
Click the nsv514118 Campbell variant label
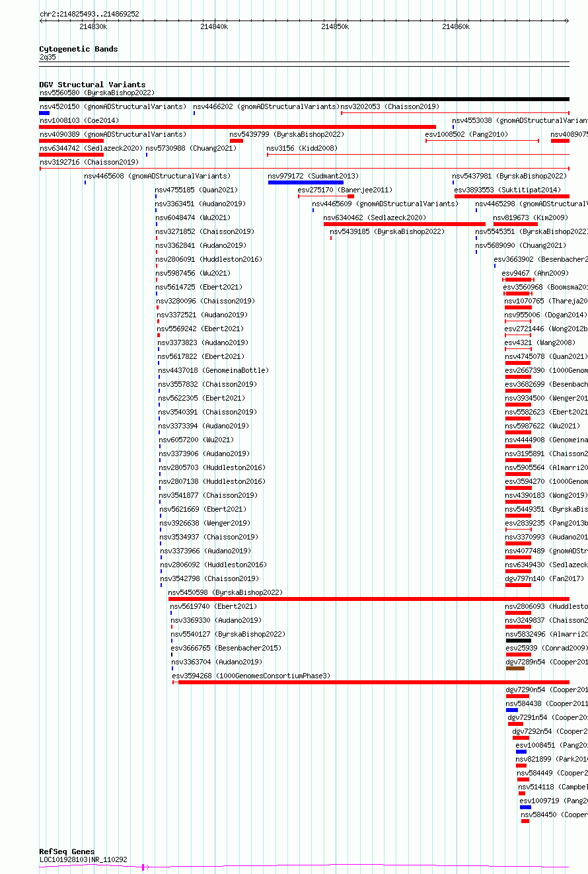553,787
